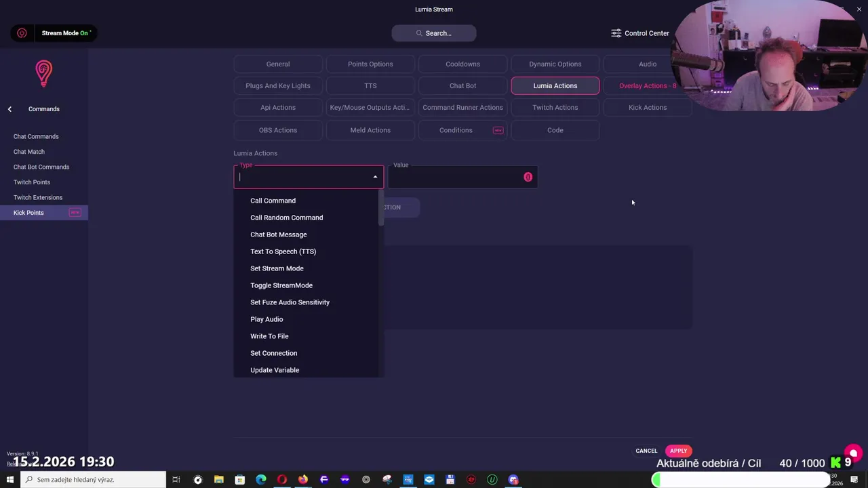This screenshot has height=488, width=868.
Task: Click the search box at the top
Action: click(x=433, y=33)
